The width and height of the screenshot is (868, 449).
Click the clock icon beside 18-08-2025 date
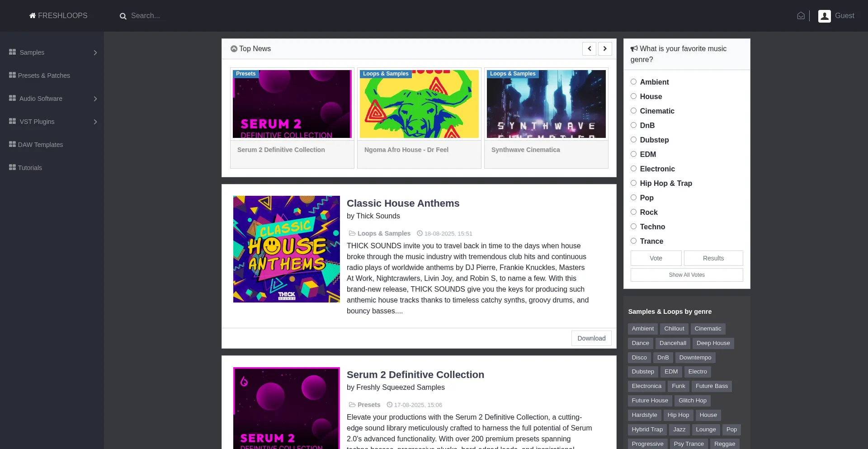(x=420, y=233)
